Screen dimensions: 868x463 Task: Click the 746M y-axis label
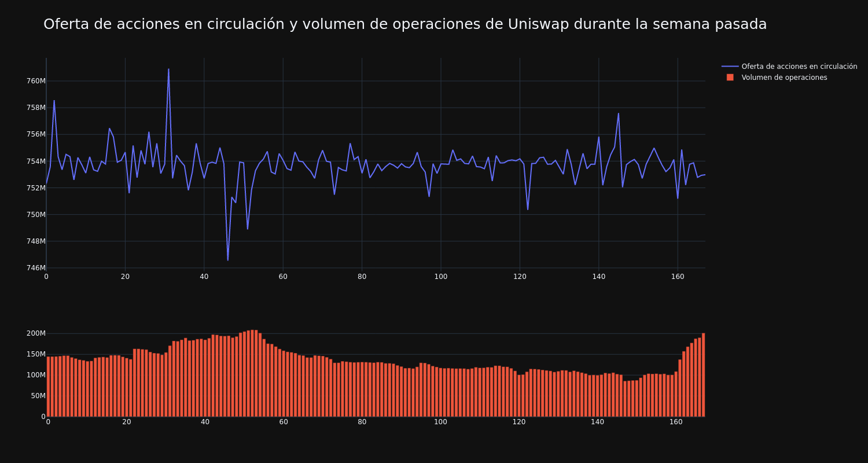36,267
